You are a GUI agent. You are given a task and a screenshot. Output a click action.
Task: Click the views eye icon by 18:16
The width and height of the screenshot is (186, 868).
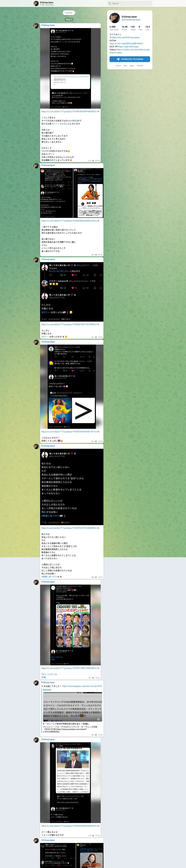[x=96, y=577]
